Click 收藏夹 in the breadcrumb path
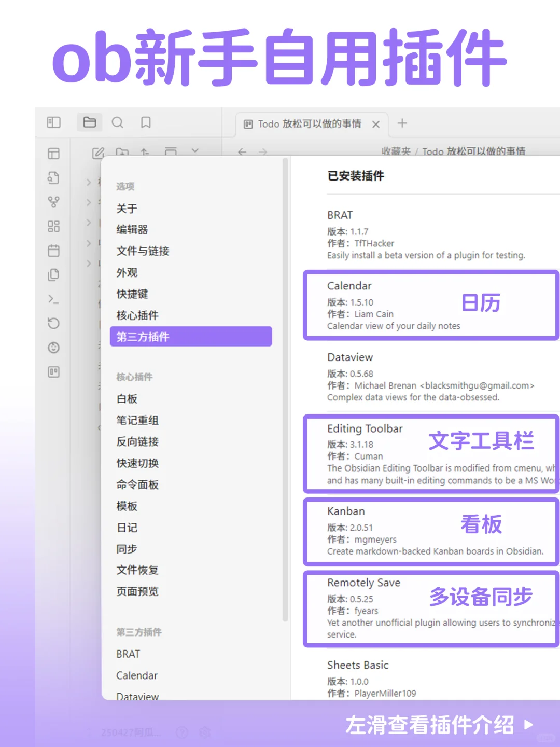 pos(396,151)
